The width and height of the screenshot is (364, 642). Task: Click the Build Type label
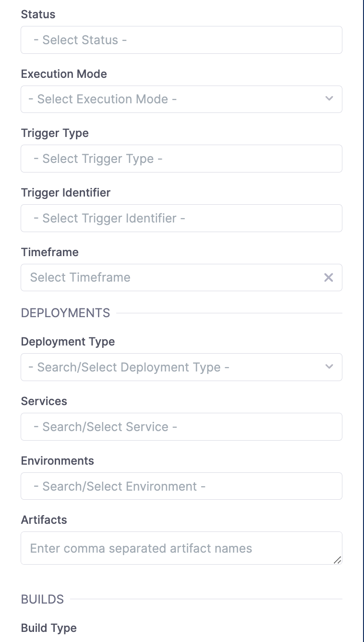(x=49, y=628)
